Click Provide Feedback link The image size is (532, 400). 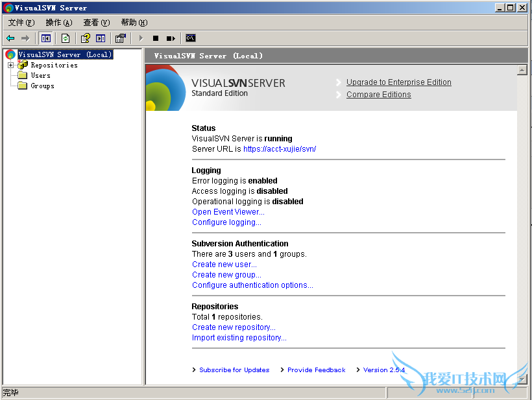tap(316, 370)
